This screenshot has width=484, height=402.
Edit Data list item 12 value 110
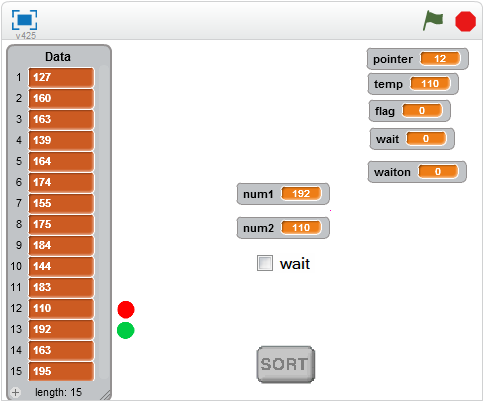[x=61, y=308]
